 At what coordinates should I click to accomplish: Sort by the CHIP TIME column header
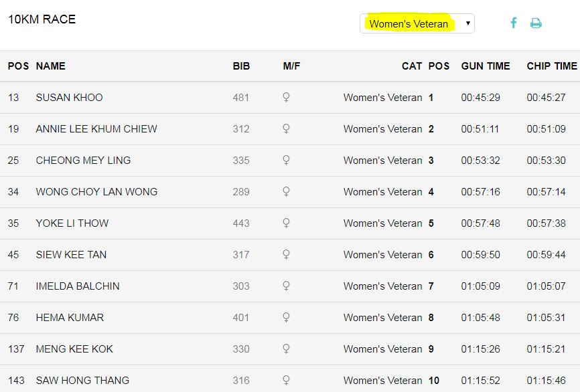(x=551, y=66)
